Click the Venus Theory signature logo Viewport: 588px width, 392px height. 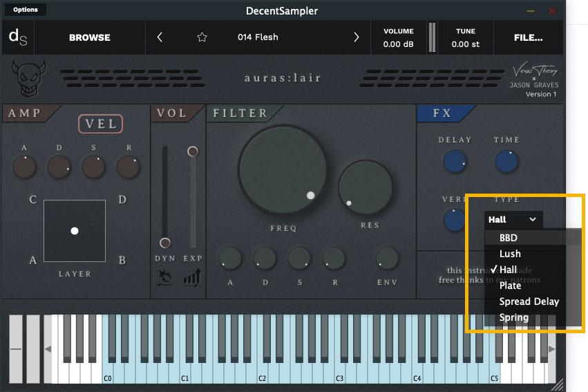tap(535, 70)
